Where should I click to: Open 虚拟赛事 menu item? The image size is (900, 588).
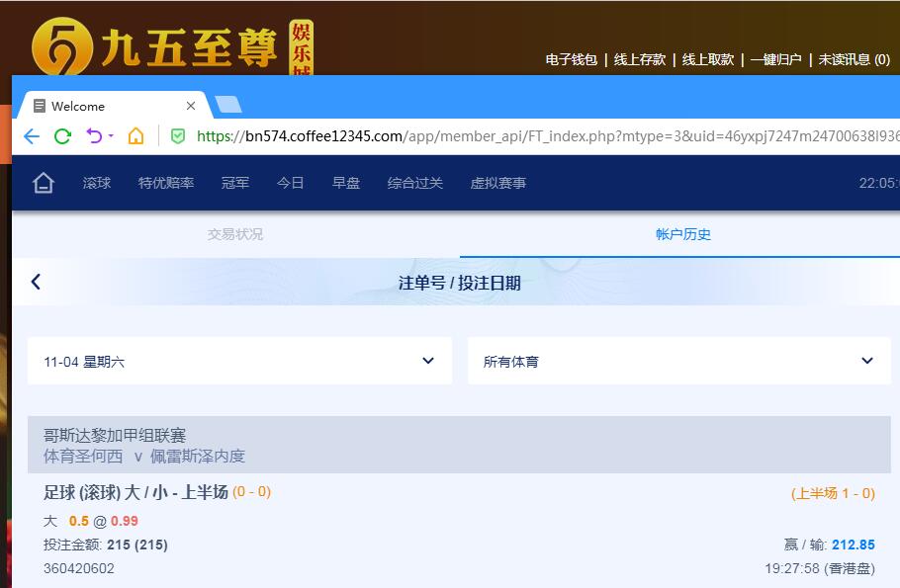[498, 183]
